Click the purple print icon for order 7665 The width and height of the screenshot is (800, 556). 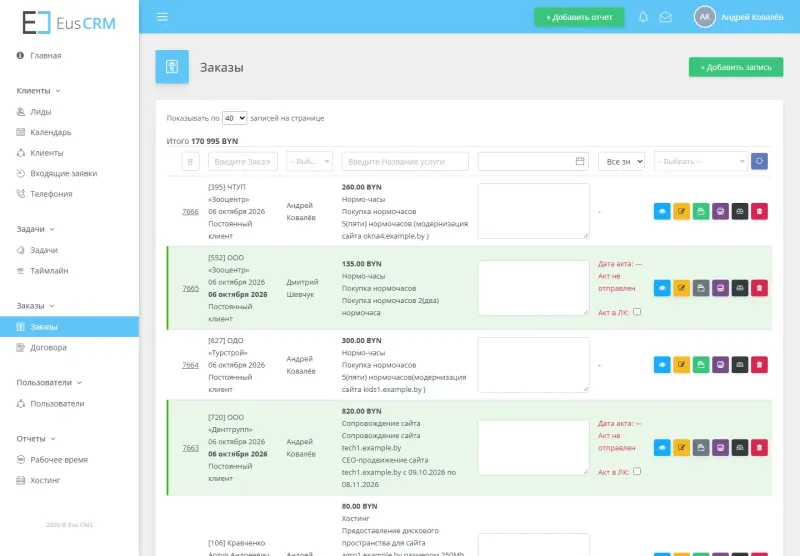click(720, 288)
